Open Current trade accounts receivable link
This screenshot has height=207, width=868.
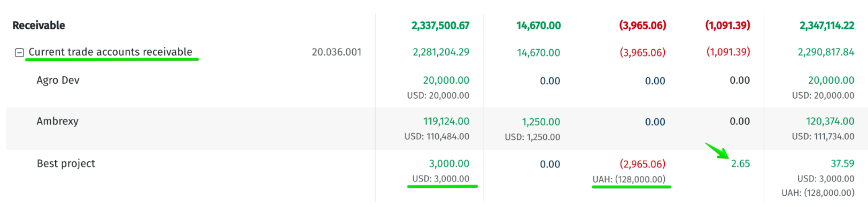point(110,52)
